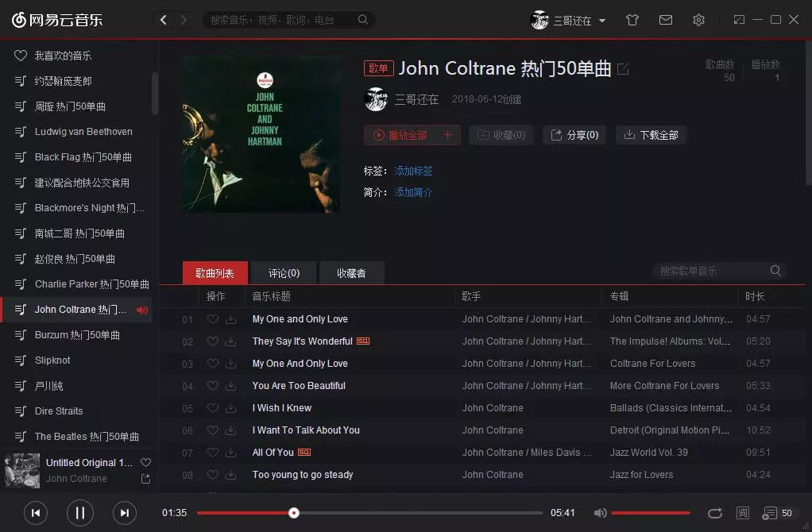Show lyrics panel icon

[x=743, y=513]
